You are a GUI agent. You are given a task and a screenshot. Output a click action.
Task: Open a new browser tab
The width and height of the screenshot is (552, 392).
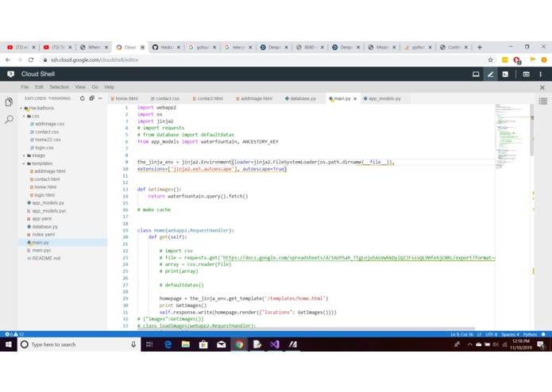point(480,48)
